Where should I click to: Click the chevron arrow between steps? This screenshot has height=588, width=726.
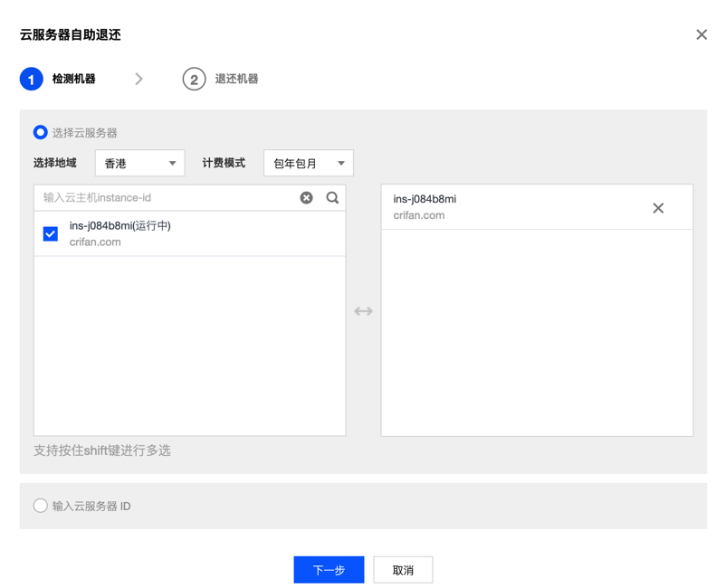(x=139, y=79)
